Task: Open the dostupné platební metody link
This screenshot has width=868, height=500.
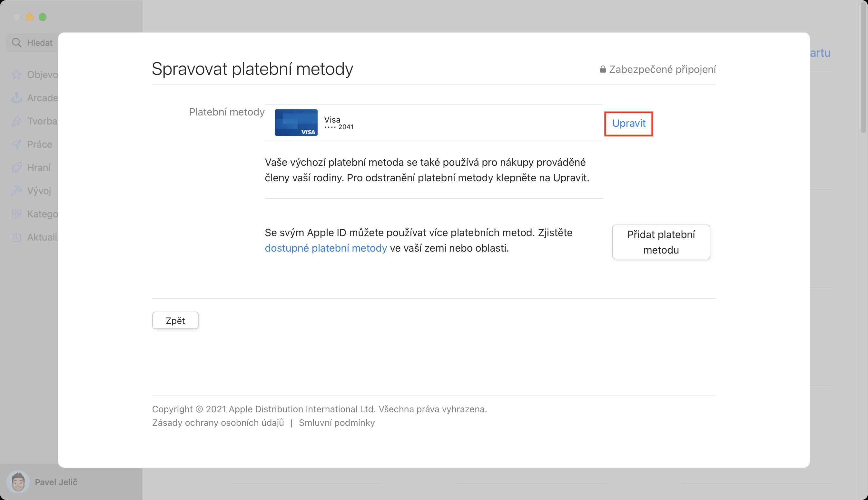Action: click(326, 248)
